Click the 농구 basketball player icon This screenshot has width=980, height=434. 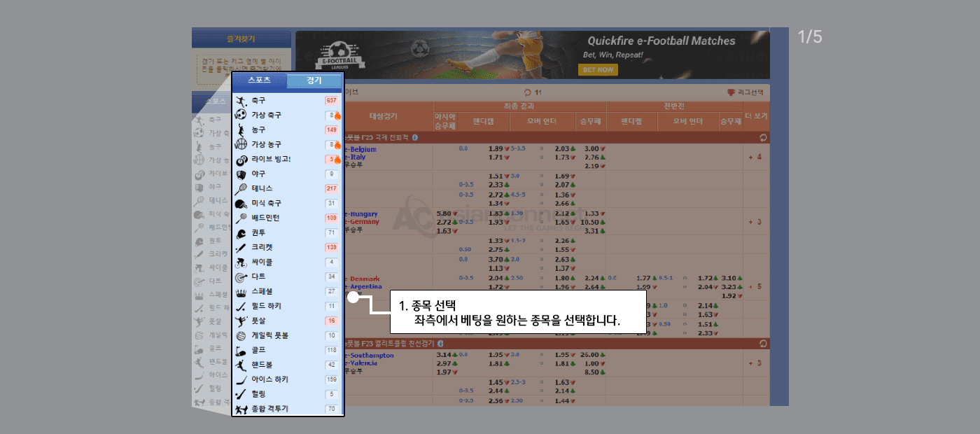click(x=241, y=130)
